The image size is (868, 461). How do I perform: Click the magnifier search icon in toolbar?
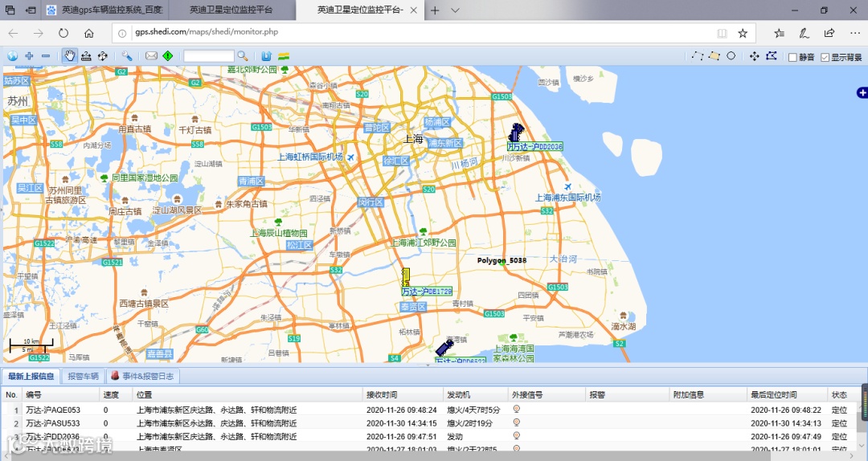(242, 56)
